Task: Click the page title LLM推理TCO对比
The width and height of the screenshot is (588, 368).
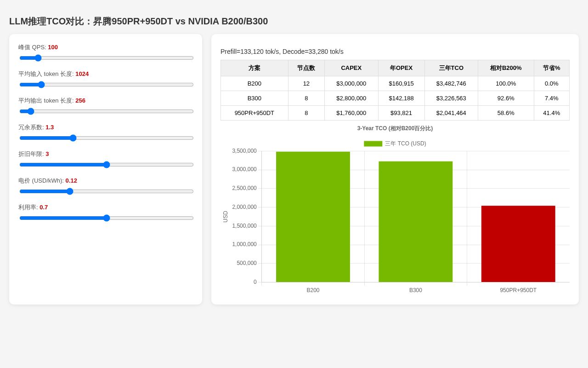Action: [x=139, y=21]
